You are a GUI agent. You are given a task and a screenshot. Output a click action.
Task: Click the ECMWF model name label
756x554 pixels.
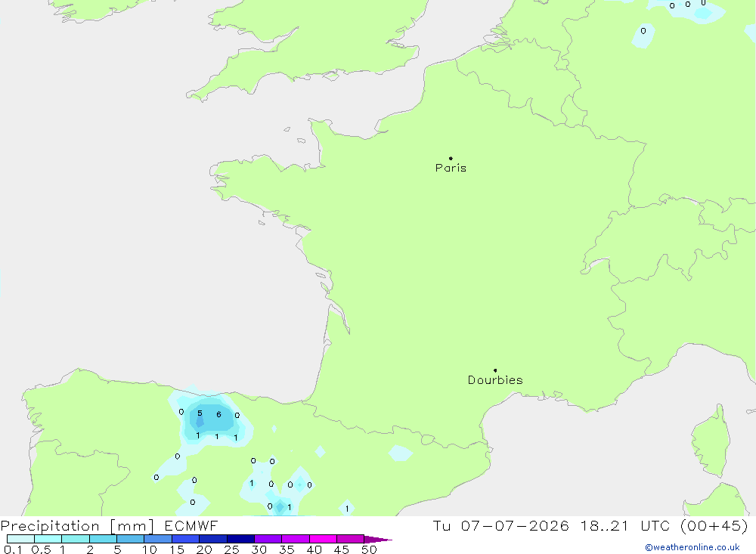tap(191, 526)
